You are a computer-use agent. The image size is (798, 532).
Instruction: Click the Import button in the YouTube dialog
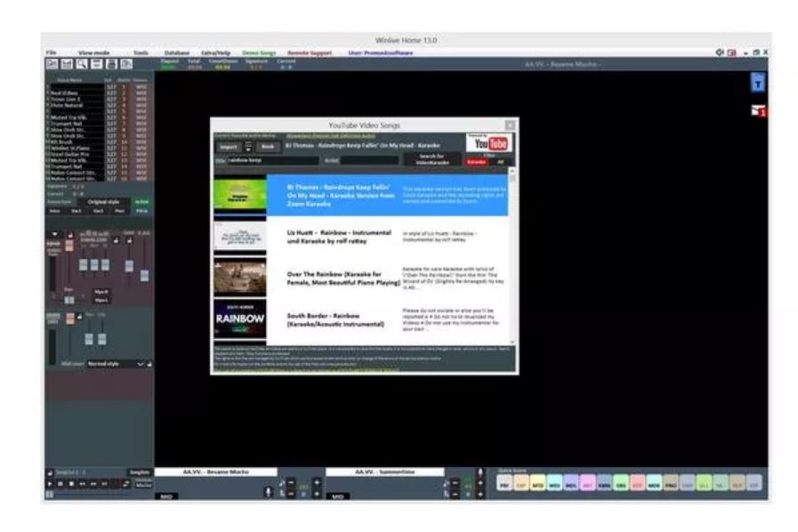(229, 147)
